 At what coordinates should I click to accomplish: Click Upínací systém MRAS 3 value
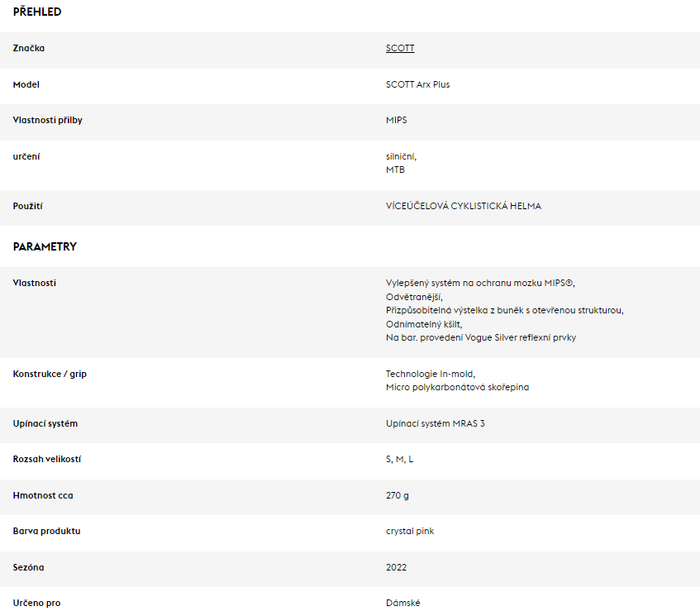coord(436,423)
